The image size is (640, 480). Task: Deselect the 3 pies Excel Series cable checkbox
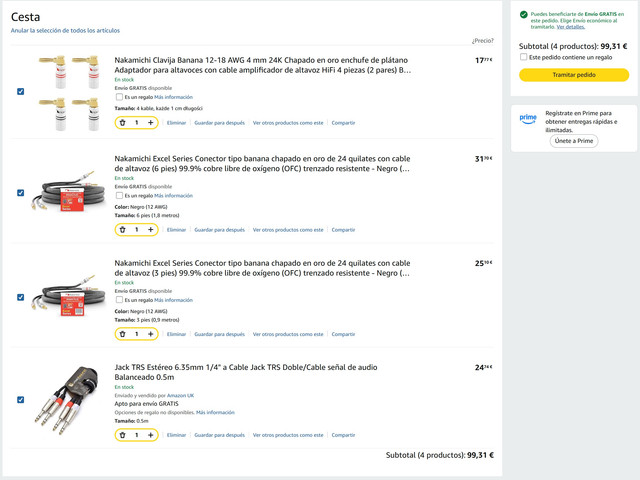pyautogui.click(x=20, y=297)
